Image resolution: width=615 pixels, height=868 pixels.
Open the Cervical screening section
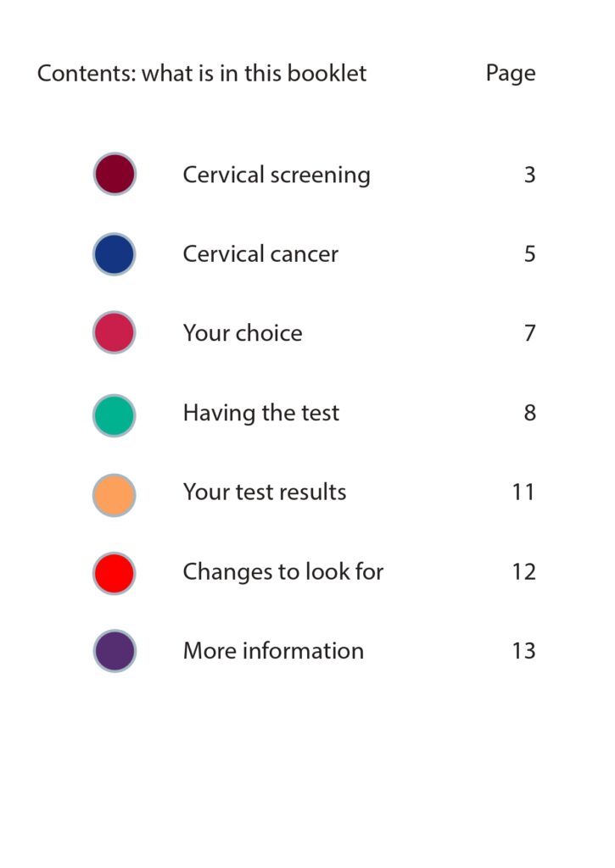coord(277,175)
